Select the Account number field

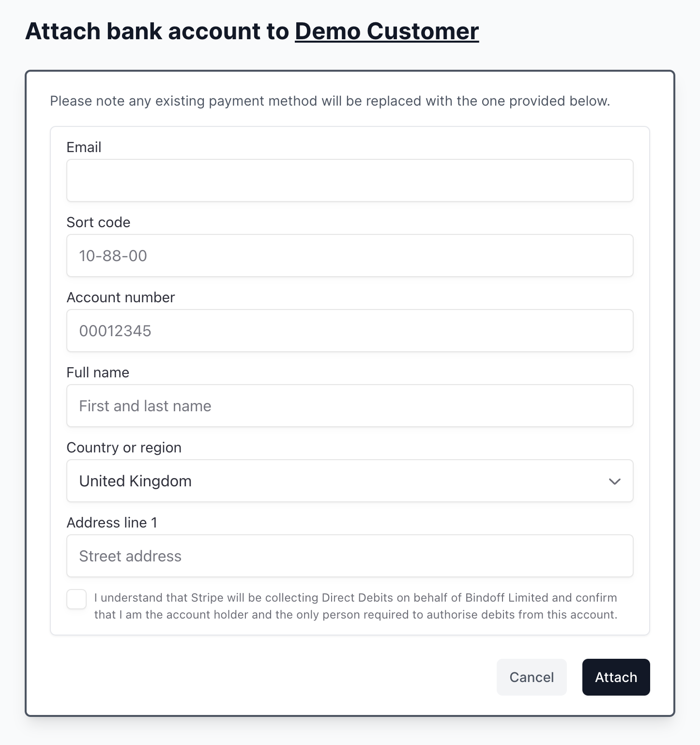click(350, 330)
